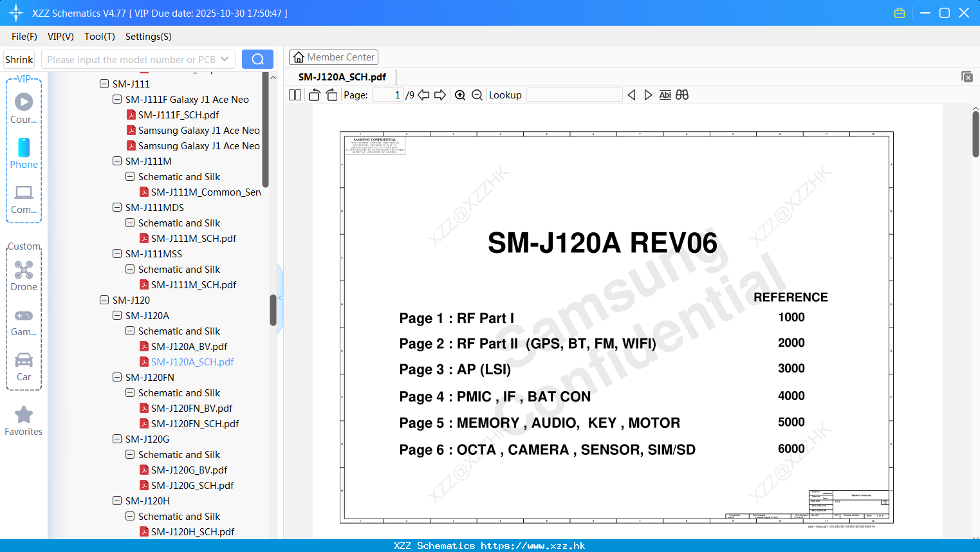The width and height of the screenshot is (980, 552).
Task: Click the www.xzz.hk status bar link
Action: coord(533,546)
